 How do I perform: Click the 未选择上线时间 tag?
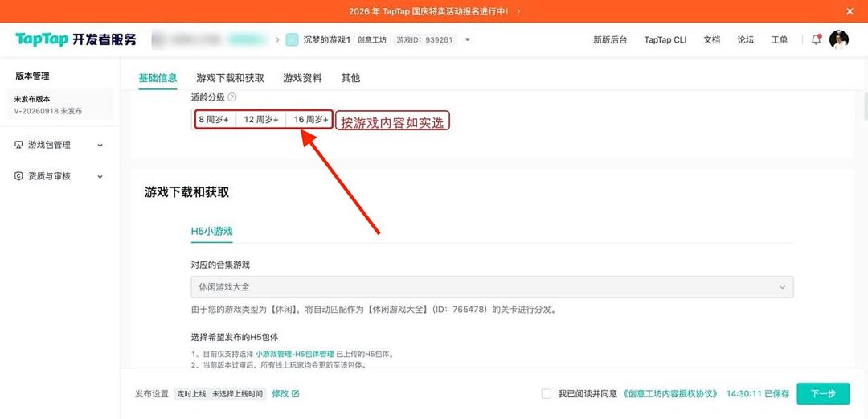tap(237, 393)
